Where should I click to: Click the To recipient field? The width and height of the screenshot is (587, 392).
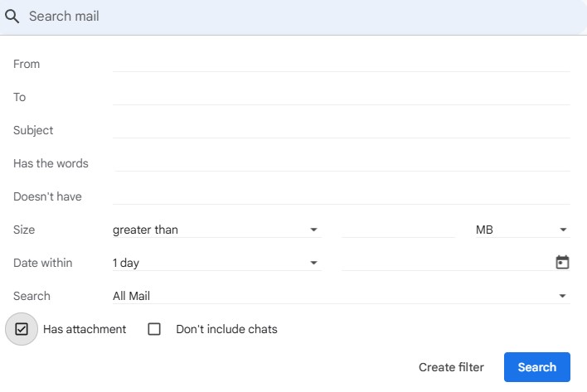[x=341, y=96]
